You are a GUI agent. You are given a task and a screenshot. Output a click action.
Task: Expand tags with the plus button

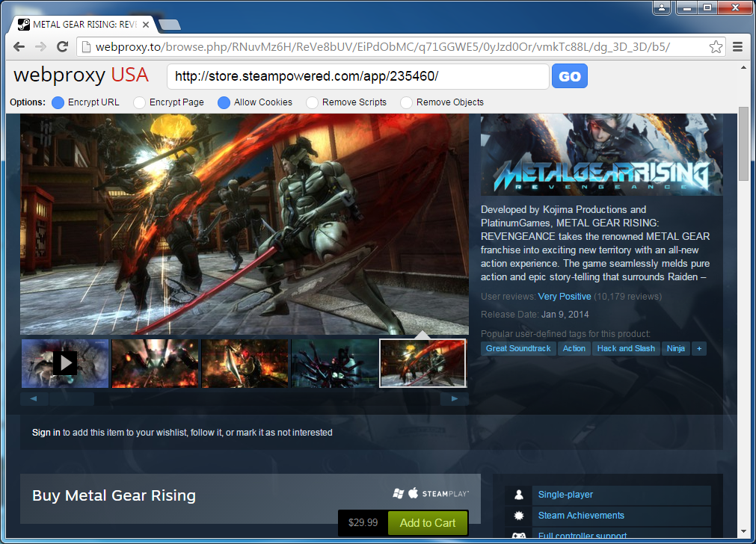point(699,348)
